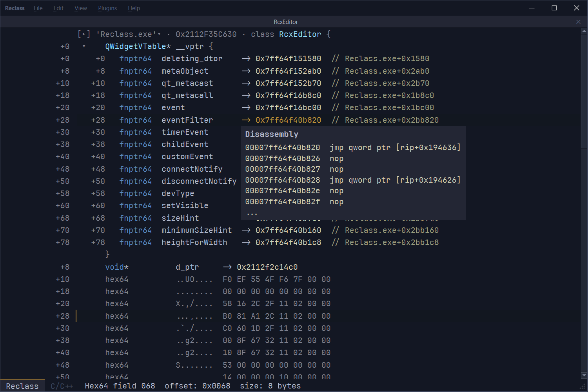This screenshot has height=392, width=588.
Task: Select the sizeHint entry
Action: [x=180, y=218]
